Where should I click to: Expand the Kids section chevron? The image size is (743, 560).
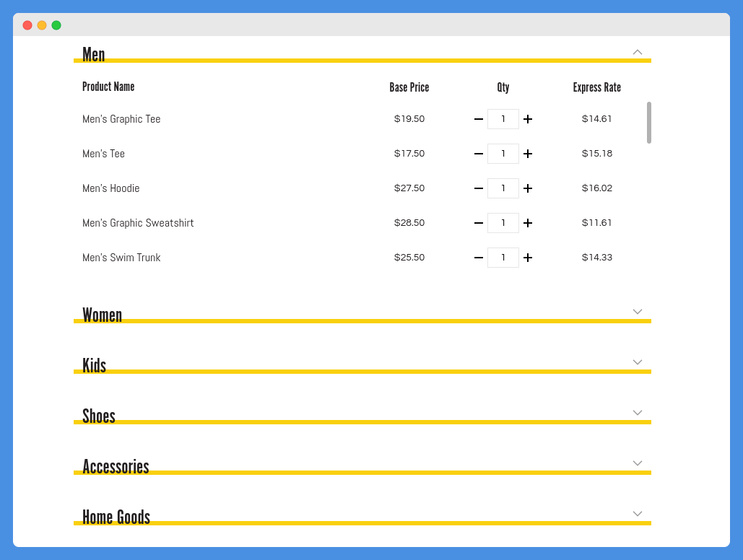(638, 362)
